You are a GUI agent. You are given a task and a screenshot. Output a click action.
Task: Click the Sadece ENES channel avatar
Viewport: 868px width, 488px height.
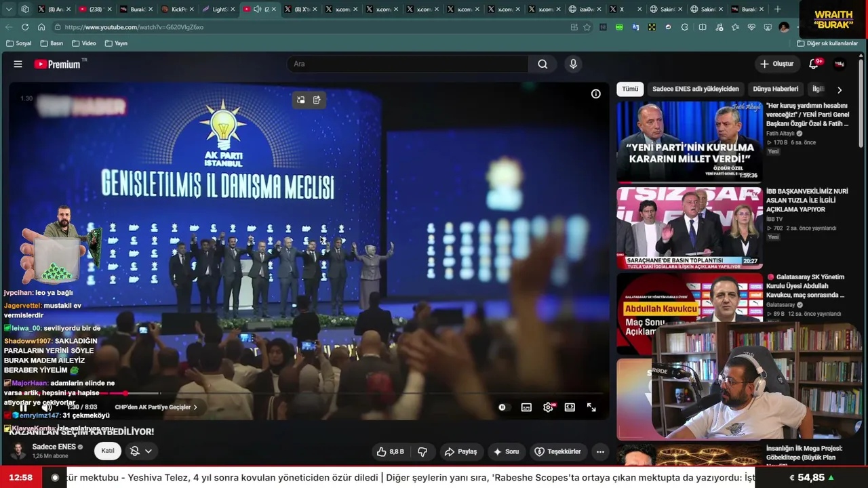[18, 451]
